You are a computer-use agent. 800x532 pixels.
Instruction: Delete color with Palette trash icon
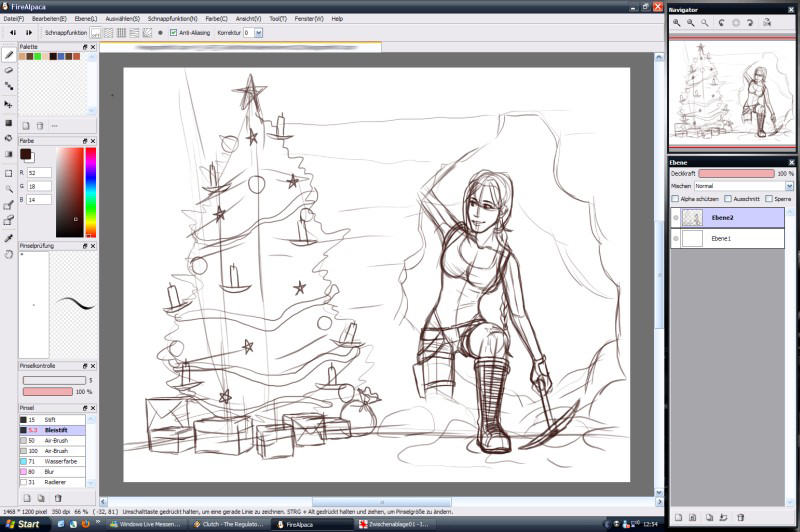(x=40, y=125)
